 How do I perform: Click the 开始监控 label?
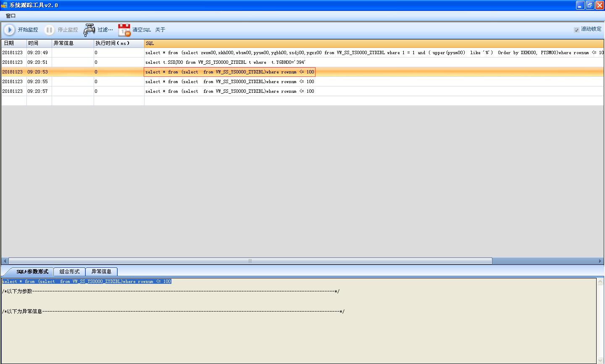click(28, 30)
